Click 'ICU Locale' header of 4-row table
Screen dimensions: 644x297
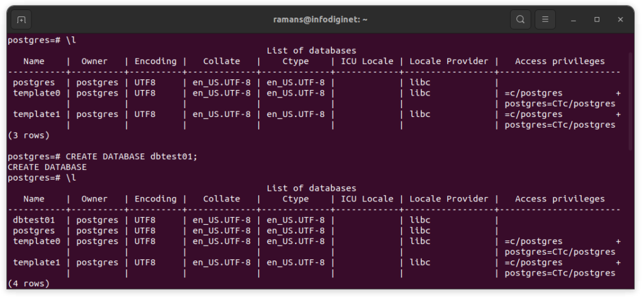[x=367, y=199]
